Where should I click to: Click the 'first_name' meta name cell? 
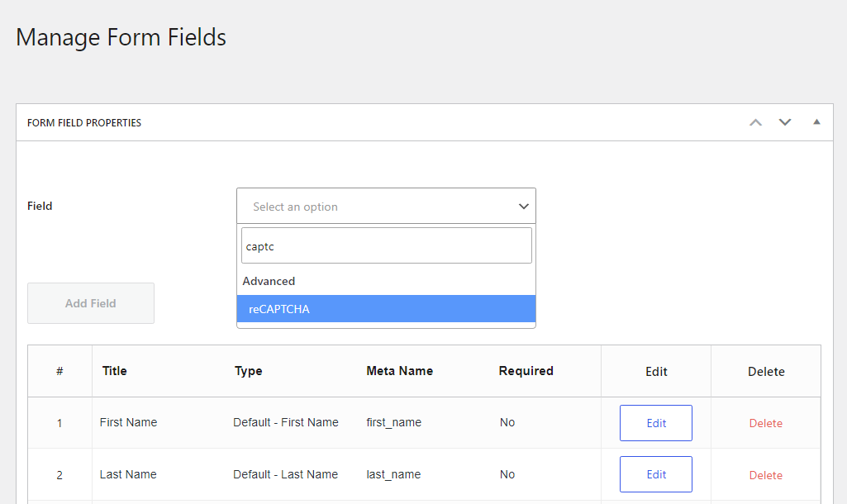(394, 422)
